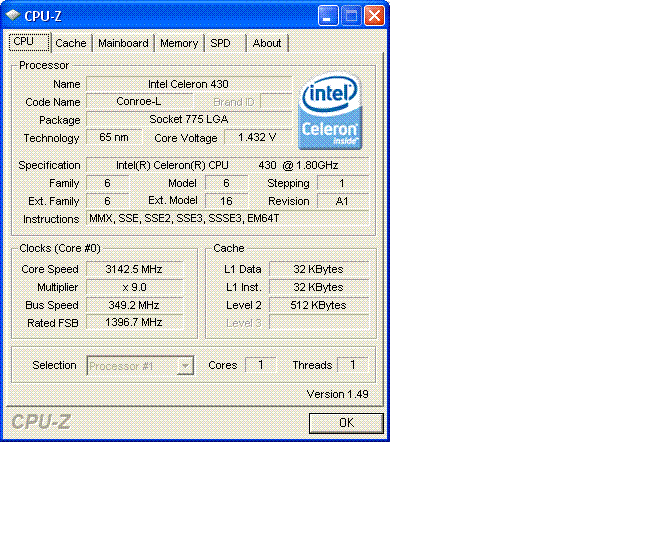
Task: Click the Bus Speed value 349.2 MHz
Action: [x=134, y=305]
